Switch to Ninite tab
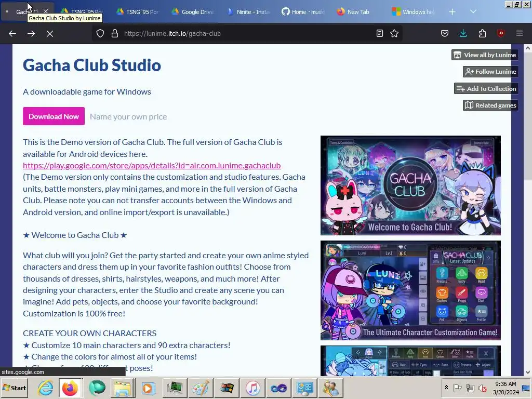This screenshot has height=399, width=532. click(x=248, y=12)
